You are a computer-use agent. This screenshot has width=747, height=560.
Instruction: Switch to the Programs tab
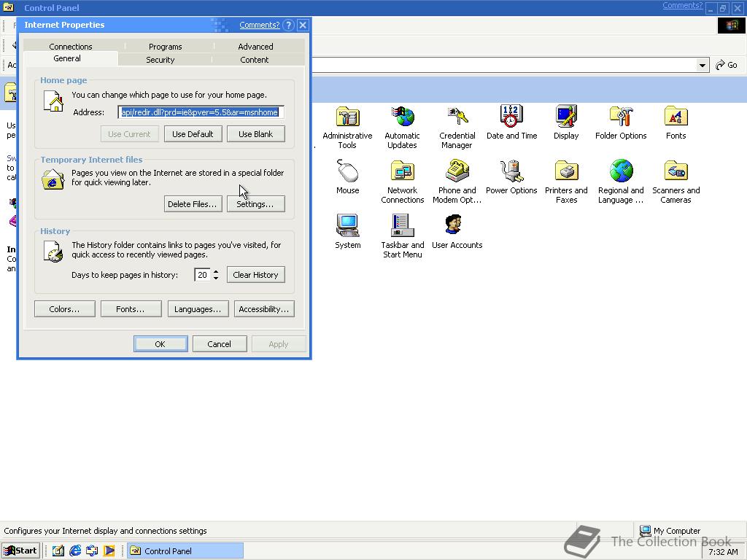pos(166,47)
